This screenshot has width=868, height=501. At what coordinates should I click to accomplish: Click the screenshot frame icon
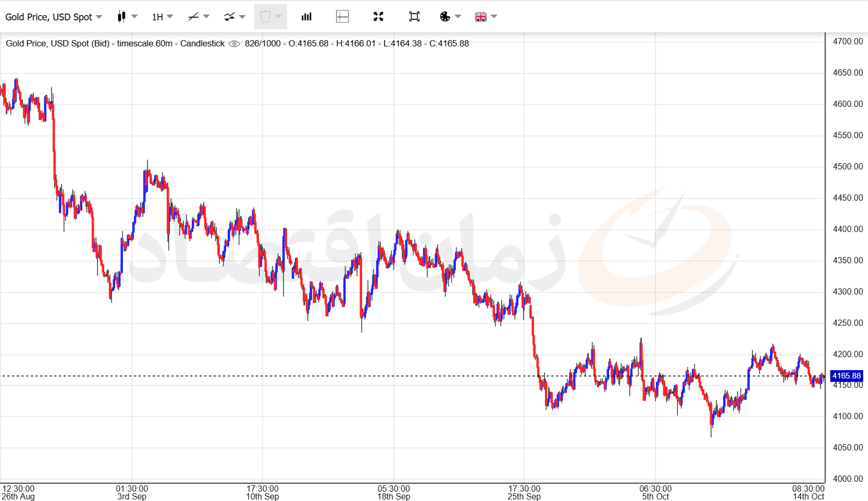[414, 17]
